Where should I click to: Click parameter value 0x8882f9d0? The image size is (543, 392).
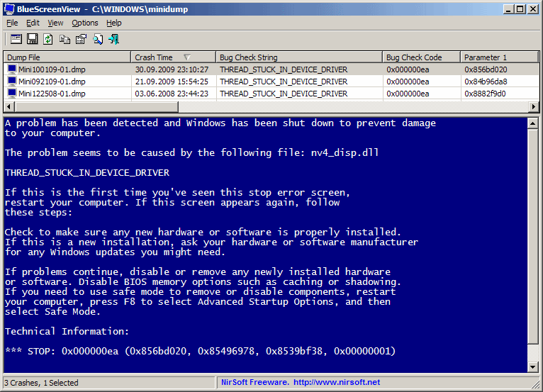485,94
